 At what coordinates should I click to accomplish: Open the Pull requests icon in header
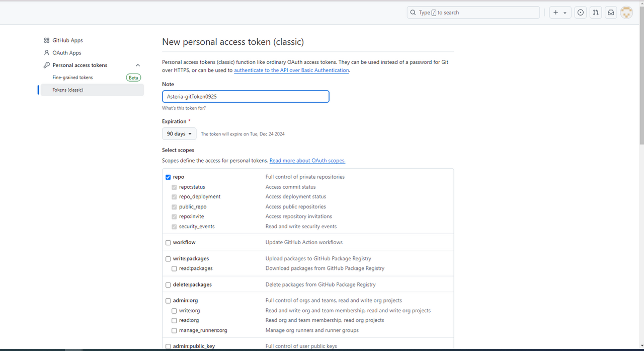[596, 13]
